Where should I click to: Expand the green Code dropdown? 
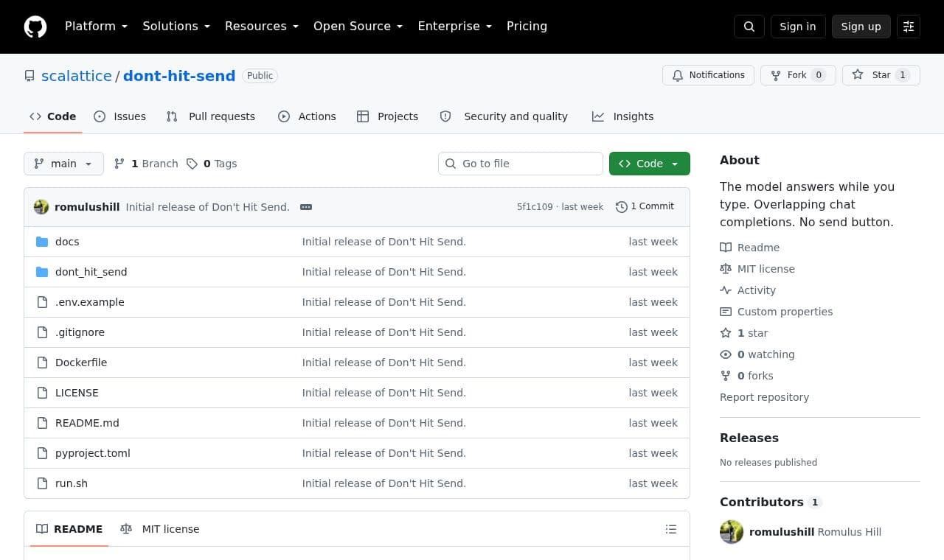(x=650, y=164)
